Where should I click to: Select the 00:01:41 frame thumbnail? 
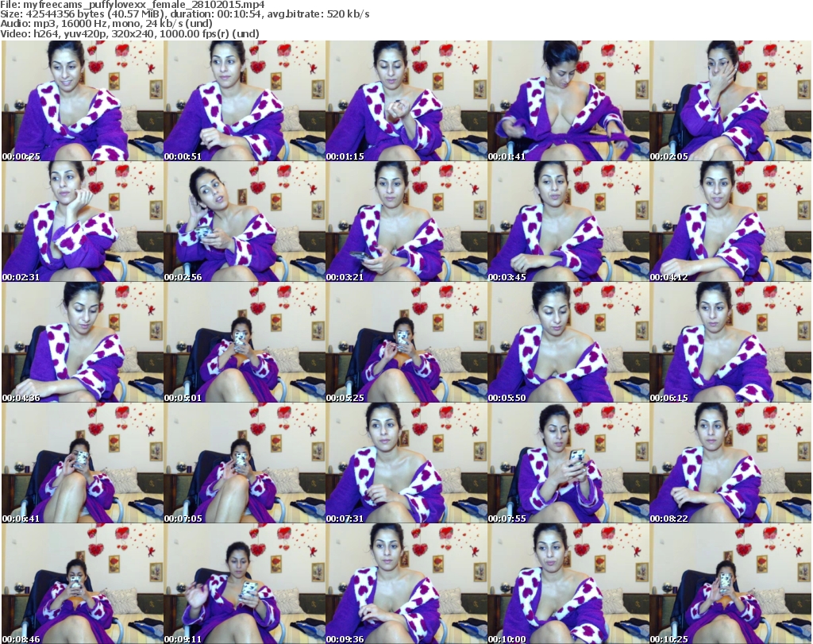coord(568,101)
